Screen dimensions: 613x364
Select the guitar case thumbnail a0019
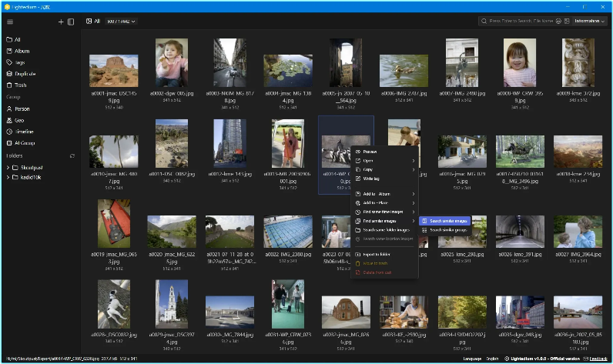point(114,224)
